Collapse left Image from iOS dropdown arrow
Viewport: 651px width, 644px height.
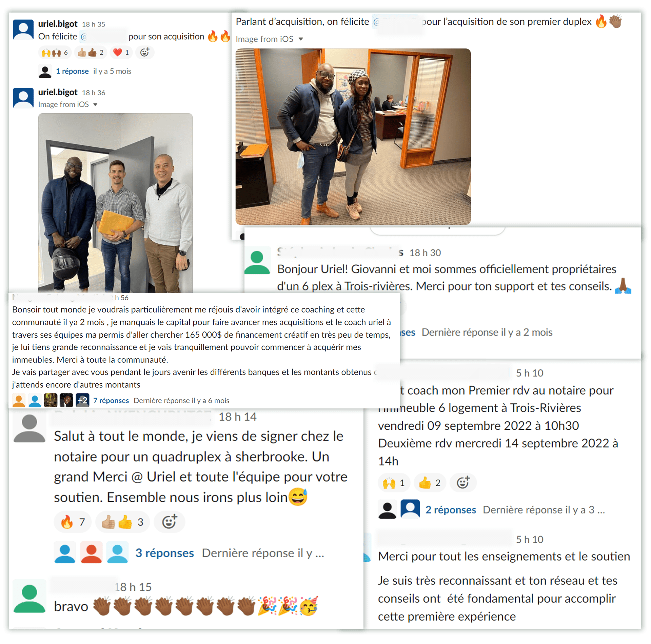pyautogui.click(x=95, y=105)
